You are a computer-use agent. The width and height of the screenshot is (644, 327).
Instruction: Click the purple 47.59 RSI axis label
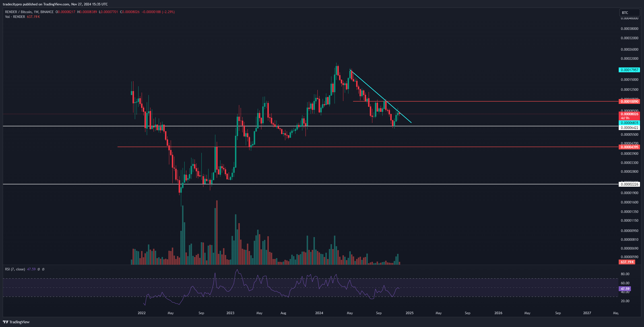pos(625,289)
